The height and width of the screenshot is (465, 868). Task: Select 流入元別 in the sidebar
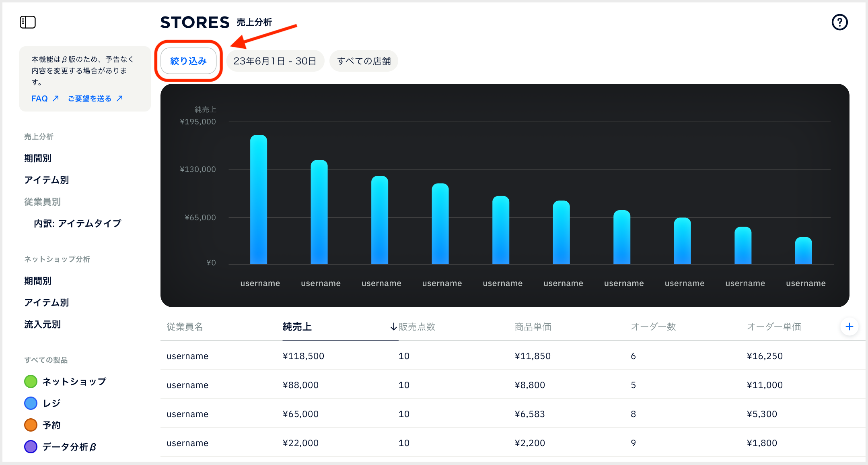(x=42, y=324)
